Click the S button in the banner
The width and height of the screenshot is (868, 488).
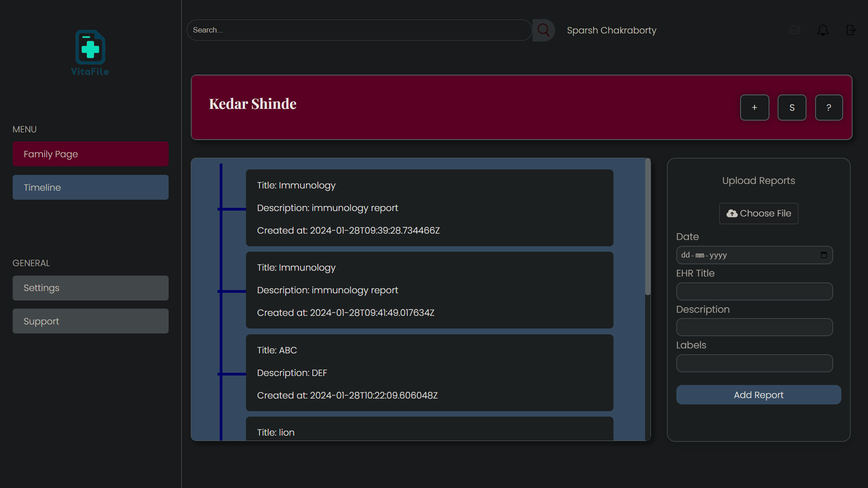(x=792, y=108)
